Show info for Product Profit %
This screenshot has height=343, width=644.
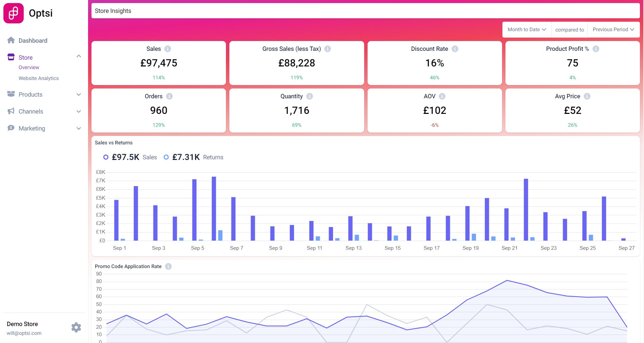pyautogui.click(x=596, y=49)
